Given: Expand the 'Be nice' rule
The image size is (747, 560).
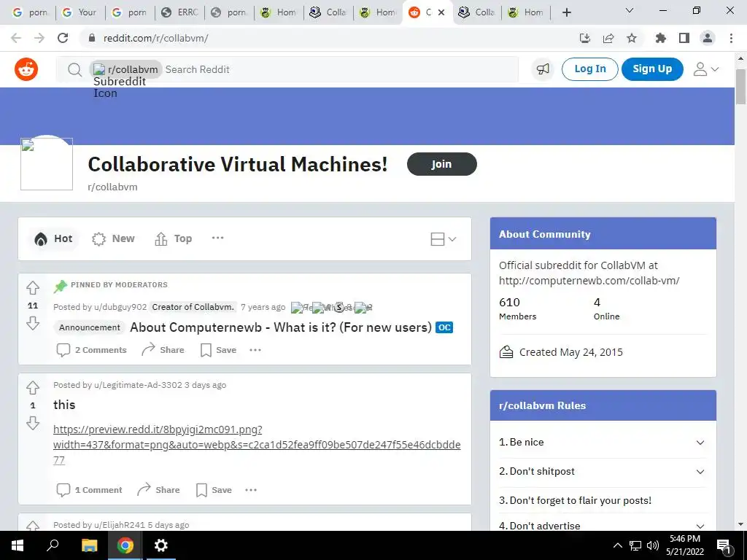Looking at the screenshot, I should (x=603, y=443).
